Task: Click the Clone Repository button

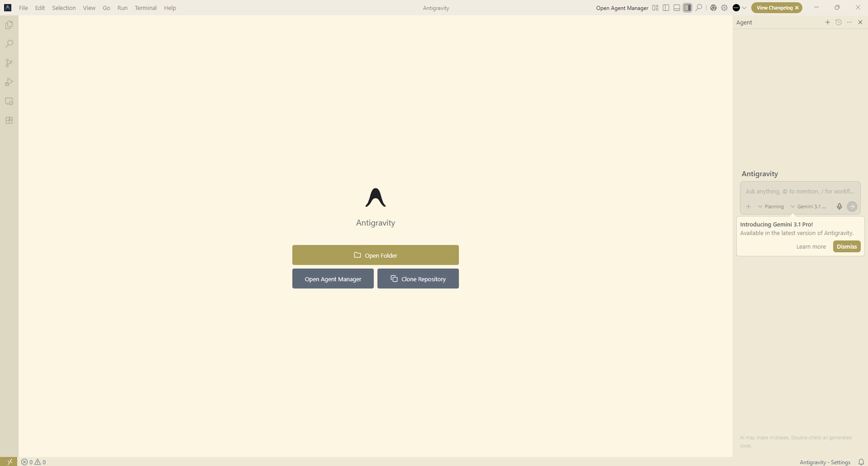Action: [418, 279]
